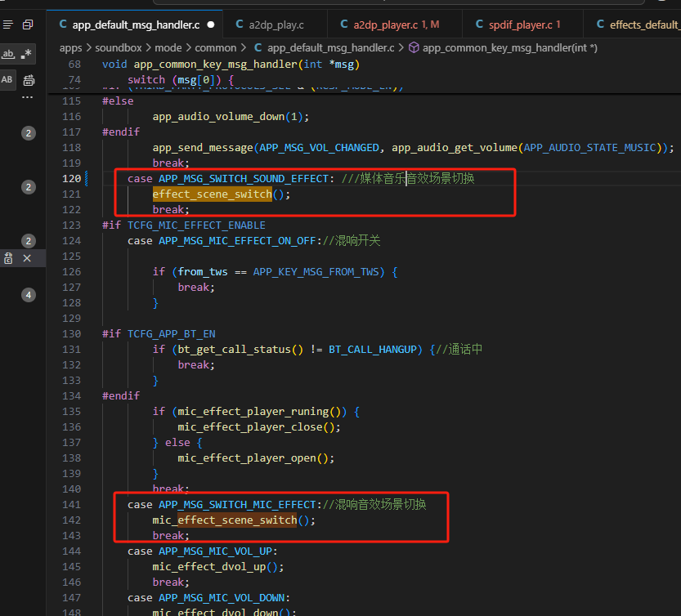
Task: Click APP_MSG_MIC_VOL_UP case label
Action: pyautogui.click(x=215, y=551)
